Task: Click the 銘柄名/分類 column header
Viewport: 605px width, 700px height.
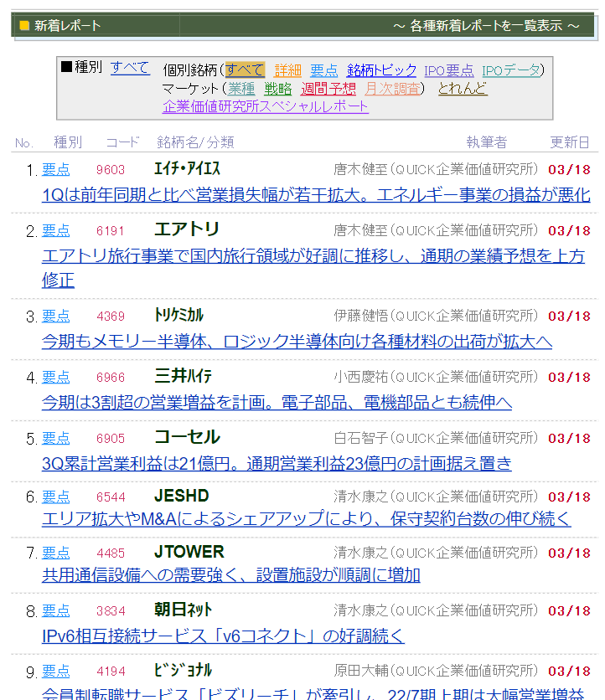Action: tap(195, 142)
